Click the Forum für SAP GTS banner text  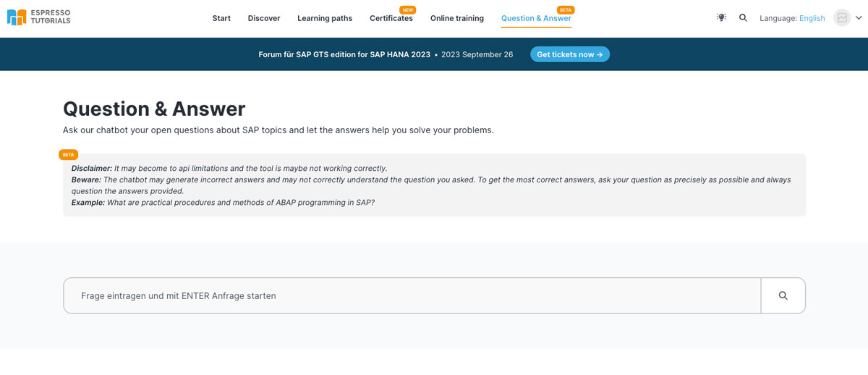pyautogui.click(x=344, y=54)
